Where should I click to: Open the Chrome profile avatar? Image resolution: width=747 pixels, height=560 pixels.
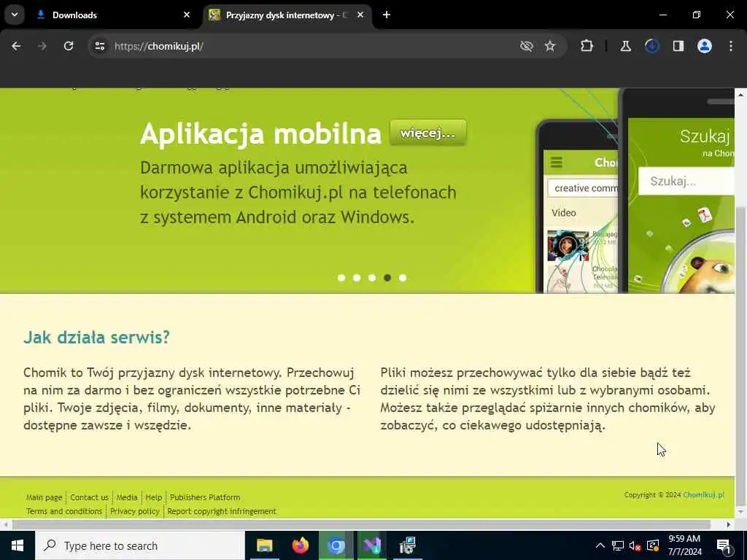click(705, 46)
